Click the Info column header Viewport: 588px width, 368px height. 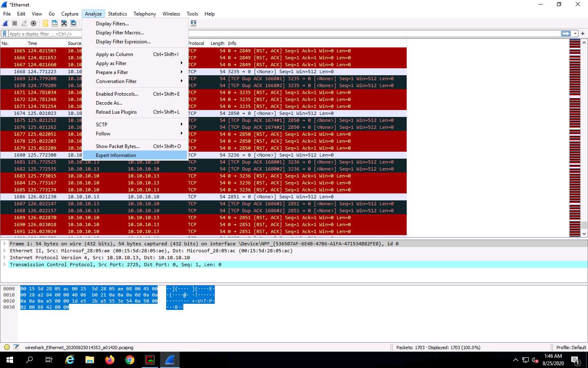[316, 43]
